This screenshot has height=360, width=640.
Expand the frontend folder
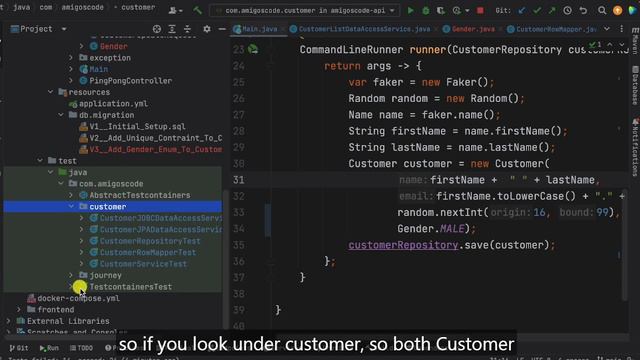click(19, 310)
